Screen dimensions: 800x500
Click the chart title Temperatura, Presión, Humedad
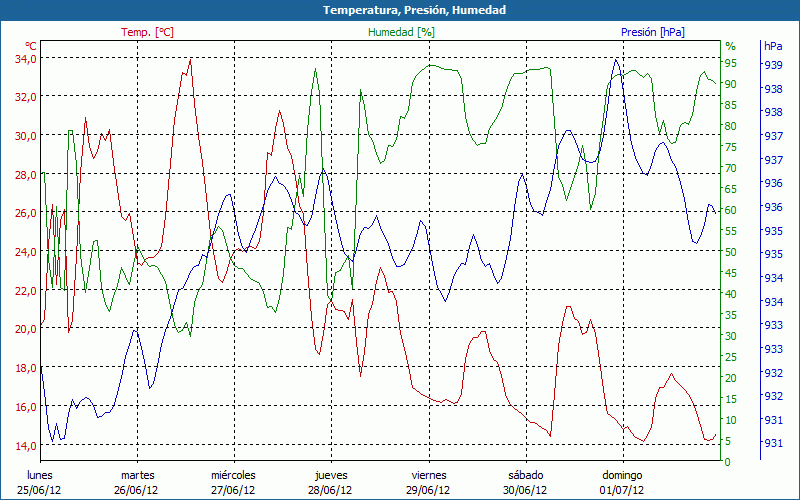point(400,10)
